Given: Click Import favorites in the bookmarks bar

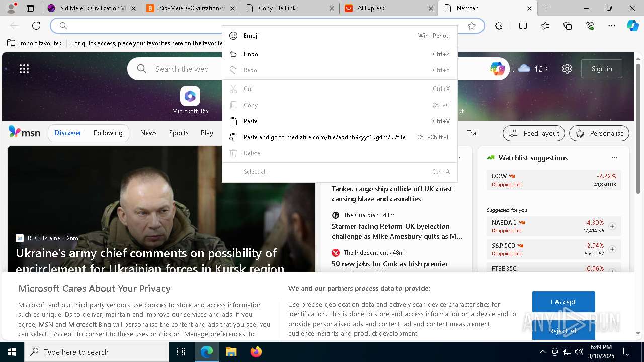Looking at the screenshot, I should click(34, 43).
